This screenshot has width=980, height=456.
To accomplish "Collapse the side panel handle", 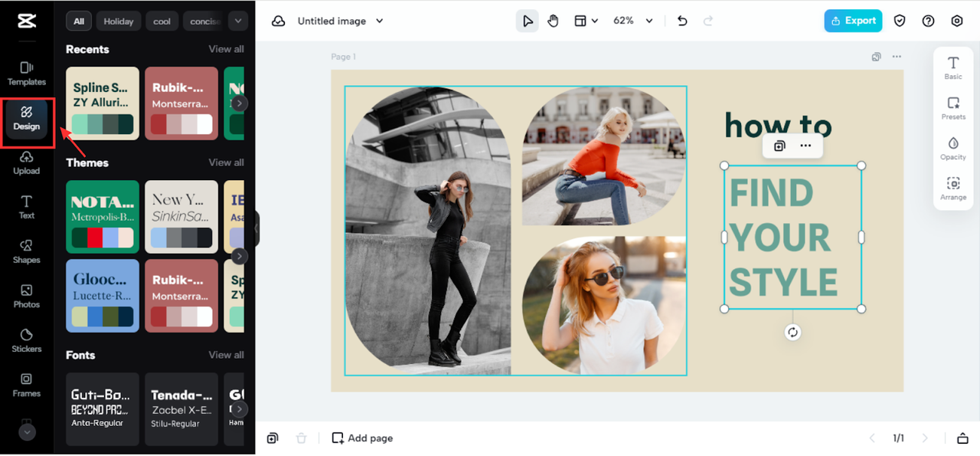I will pos(256,228).
